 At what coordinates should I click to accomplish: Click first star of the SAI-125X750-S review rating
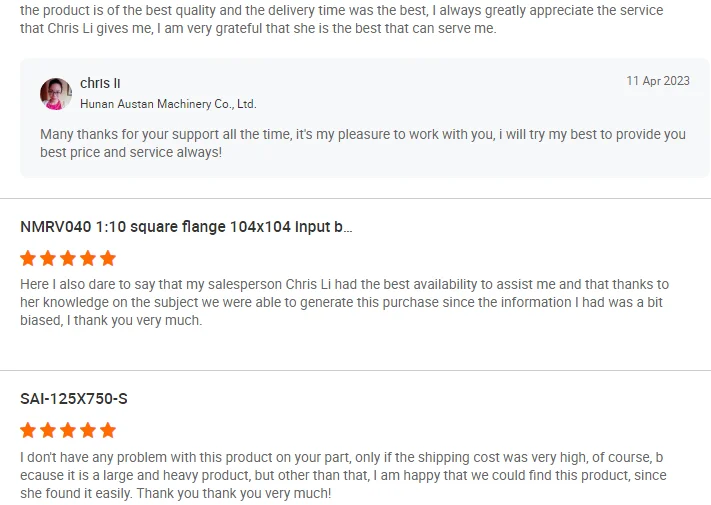pos(28,431)
